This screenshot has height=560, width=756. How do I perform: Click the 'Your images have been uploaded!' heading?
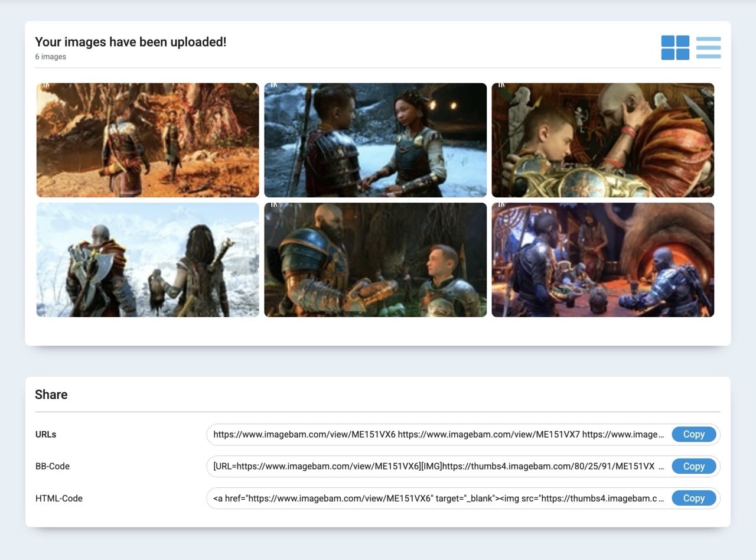[131, 42]
